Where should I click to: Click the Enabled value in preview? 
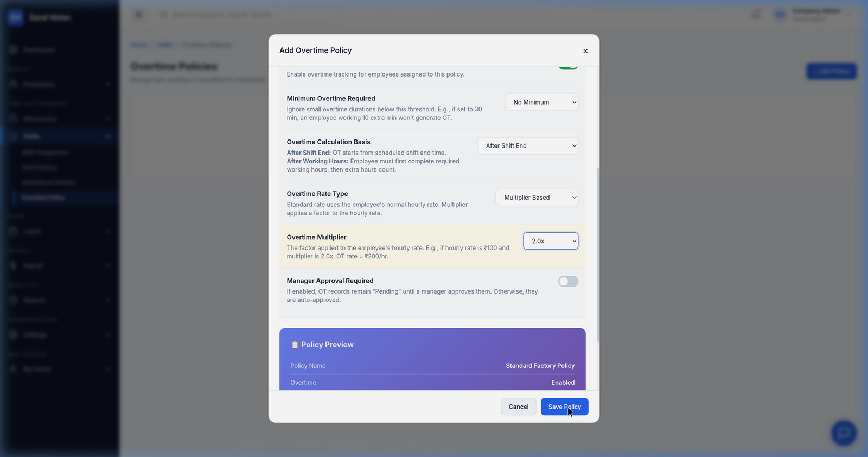point(563,383)
